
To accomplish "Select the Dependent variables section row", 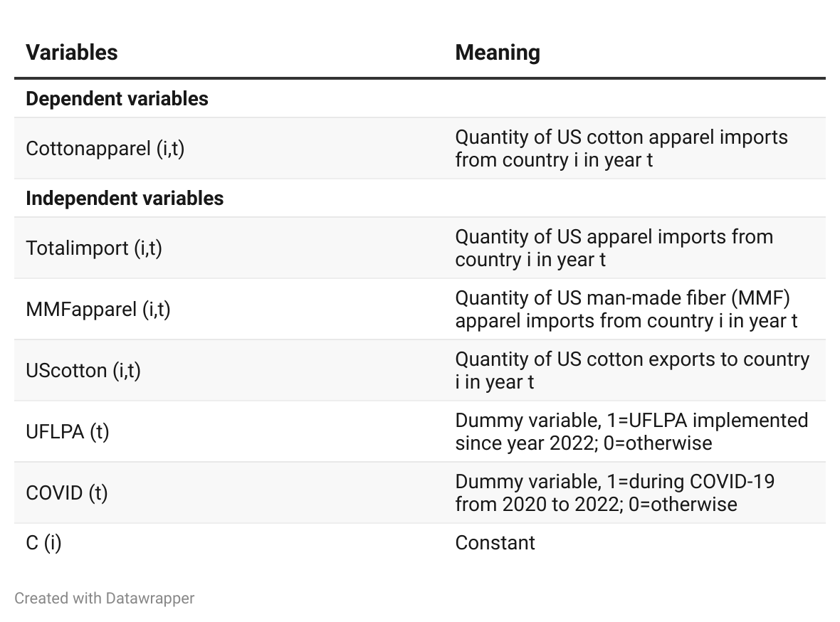I will (x=420, y=99).
